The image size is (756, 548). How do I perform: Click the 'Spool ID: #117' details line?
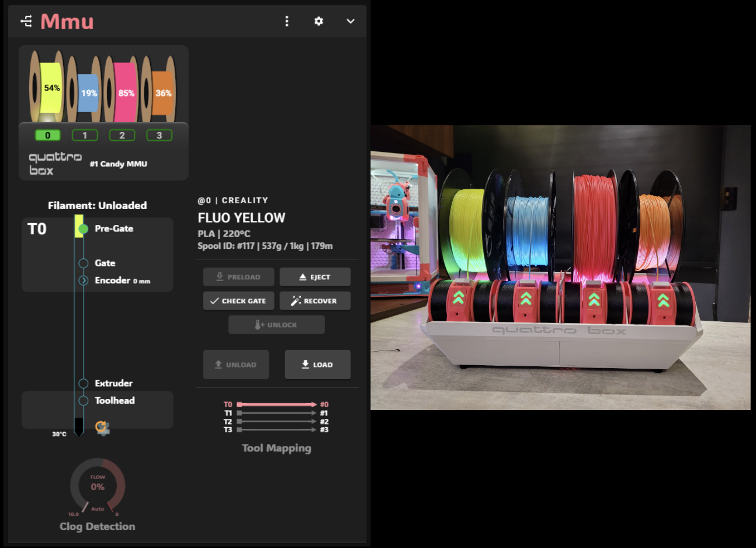pyautogui.click(x=265, y=246)
